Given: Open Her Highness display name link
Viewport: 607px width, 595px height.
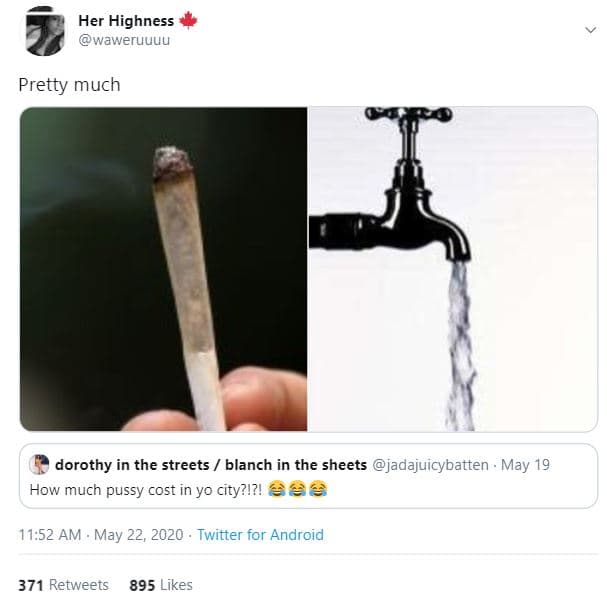Looking at the screenshot, I should pos(125,21).
